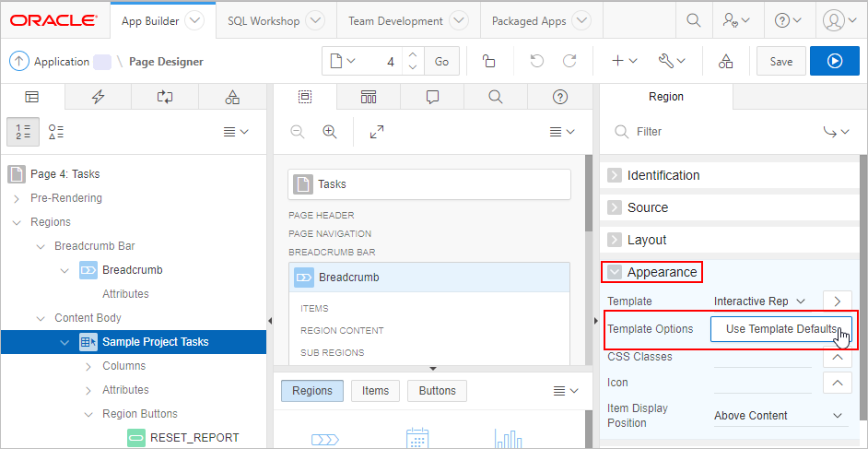Go to the Template definition arrow

(838, 301)
